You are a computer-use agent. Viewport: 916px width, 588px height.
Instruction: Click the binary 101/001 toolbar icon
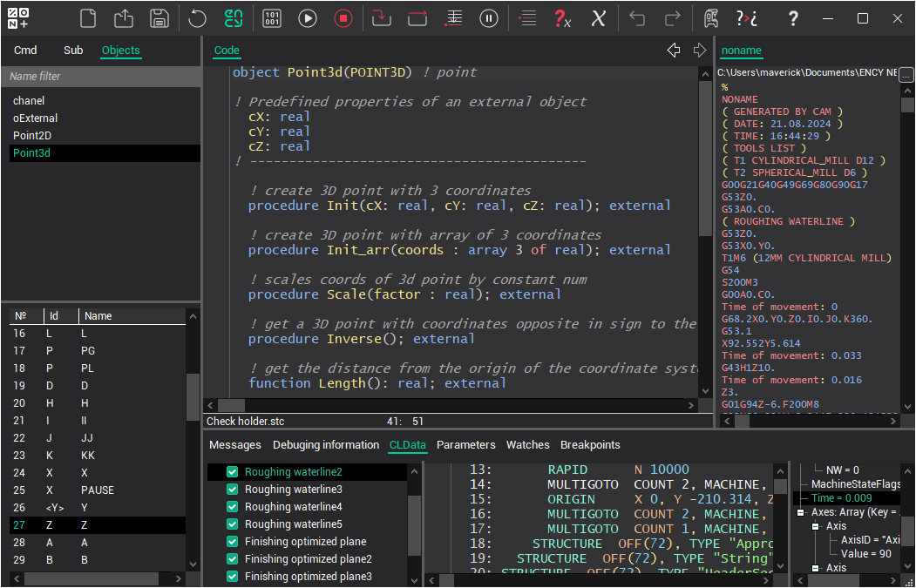[271, 18]
